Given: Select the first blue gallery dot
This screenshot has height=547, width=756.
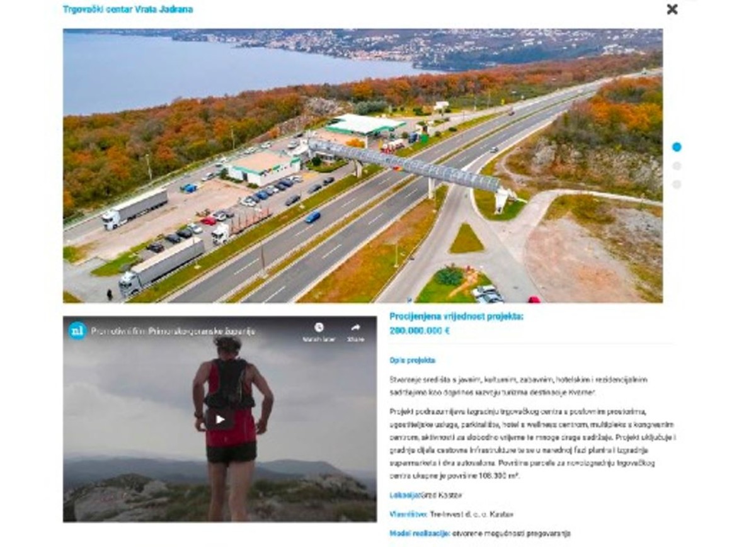Looking at the screenshot, I should (x=677, y=147).
